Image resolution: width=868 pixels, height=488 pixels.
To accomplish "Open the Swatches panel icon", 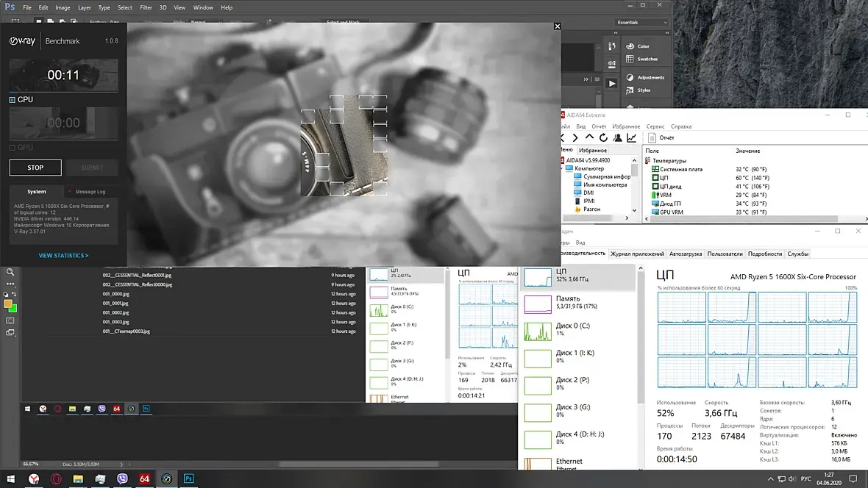I will click(x=630, y=59).
